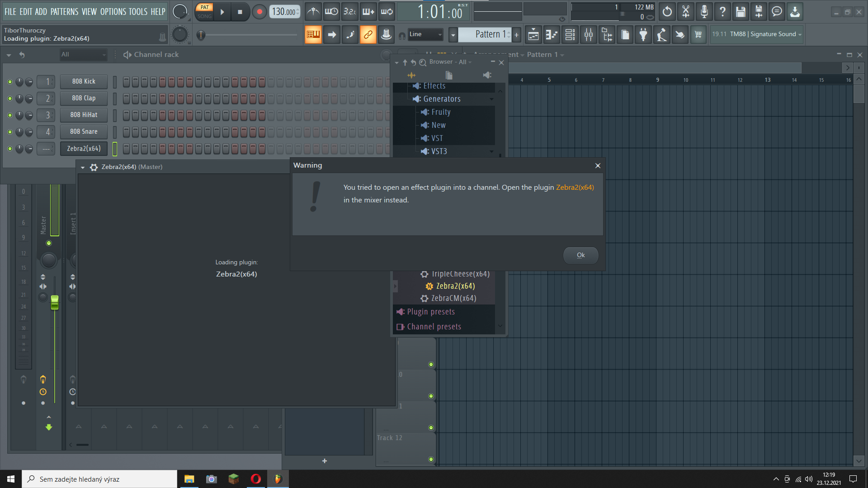Open the Line snap dropdown
The width and height of the screenshot is (868, 488).
[x=425, y=34]
